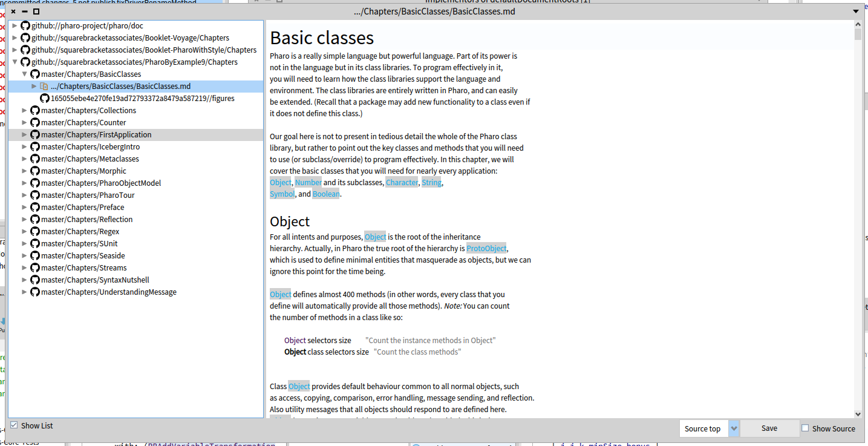
Task: Click the document icon for BasicClasses.md
Action: click(x=44, y=87)
